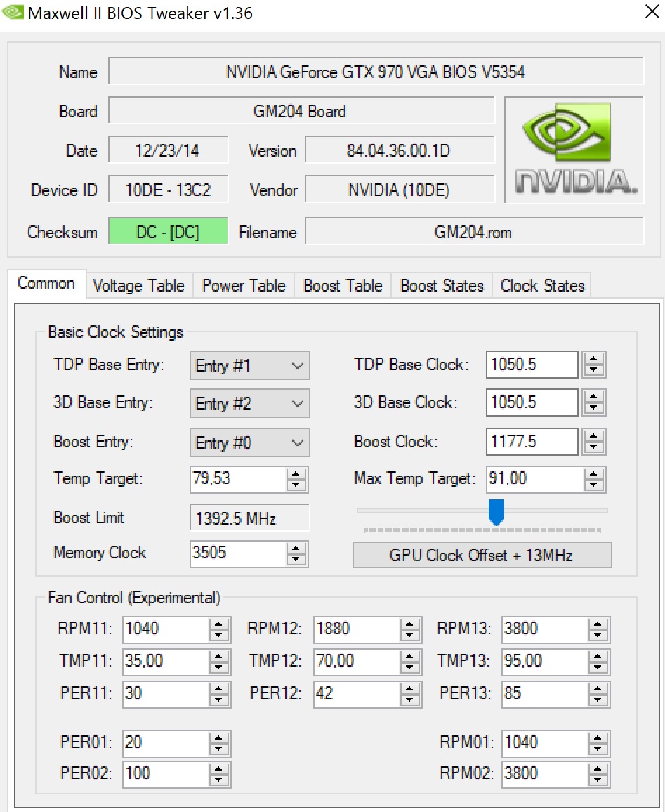The height and width of the screenshot is (812, 665).
Task: Increase the Boost Clock value
Action: [x=593, y=436]
